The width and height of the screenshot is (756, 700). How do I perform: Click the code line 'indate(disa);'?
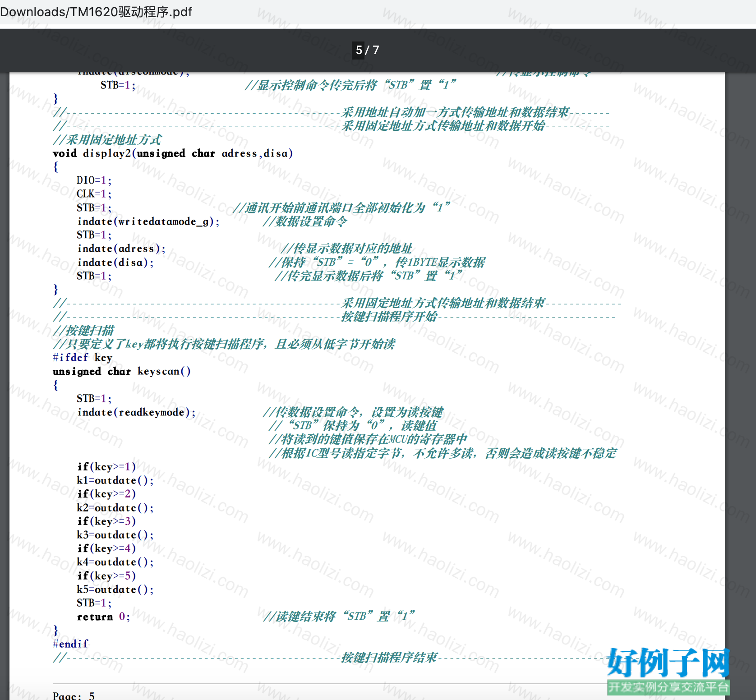[115, 262]
